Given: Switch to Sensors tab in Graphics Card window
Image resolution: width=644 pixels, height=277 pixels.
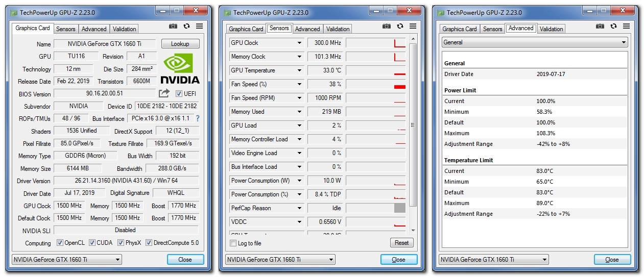Looking at the screenshot, I should coord(66,29).
